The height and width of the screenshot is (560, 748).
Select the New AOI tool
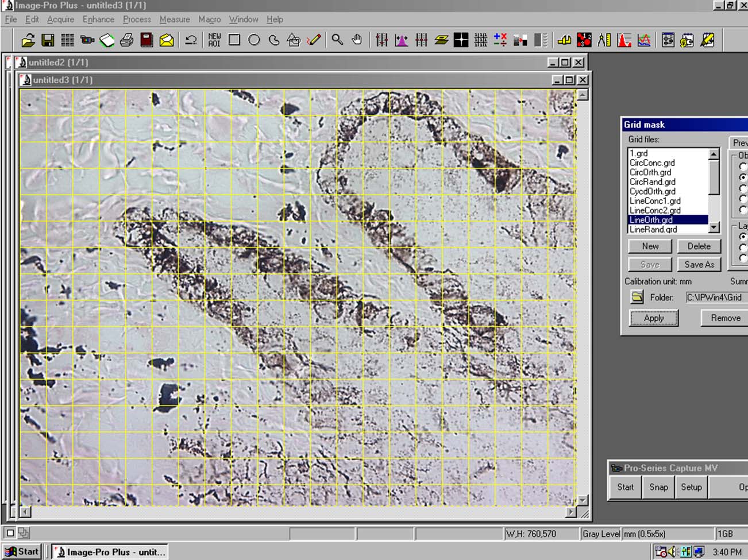click(x=214, y=40)
